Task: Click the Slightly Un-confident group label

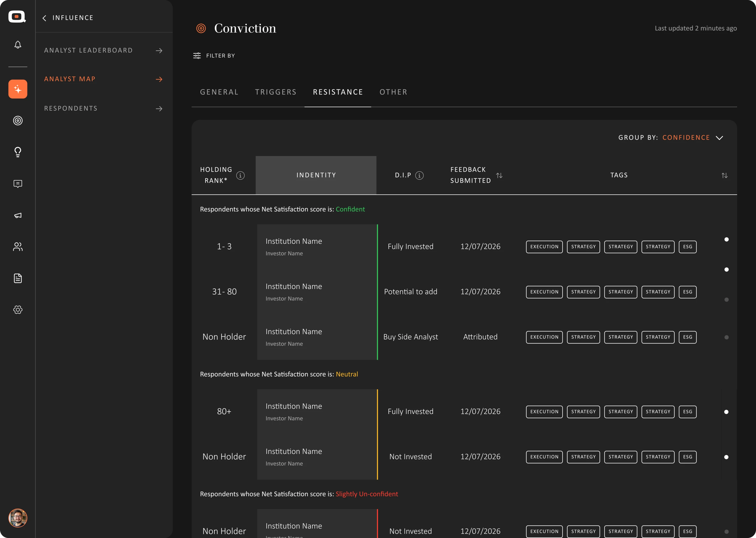Action: click(x=367, y=494)
